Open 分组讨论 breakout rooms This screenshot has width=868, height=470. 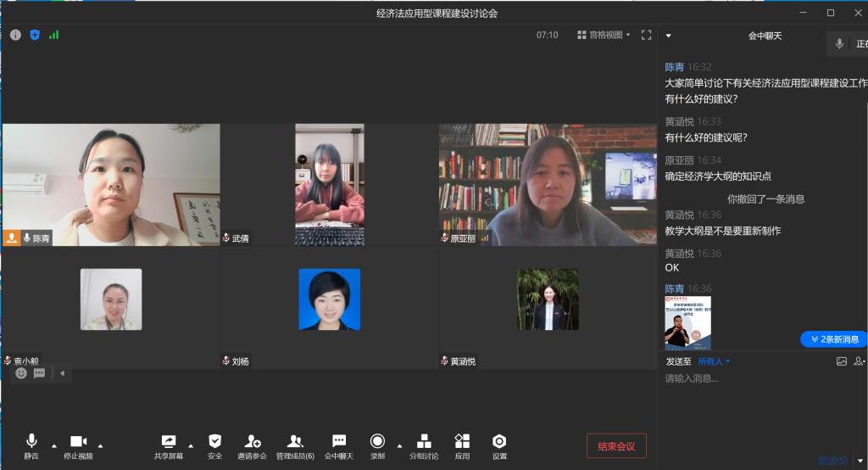pyautogui.click(x=424, y=445)
